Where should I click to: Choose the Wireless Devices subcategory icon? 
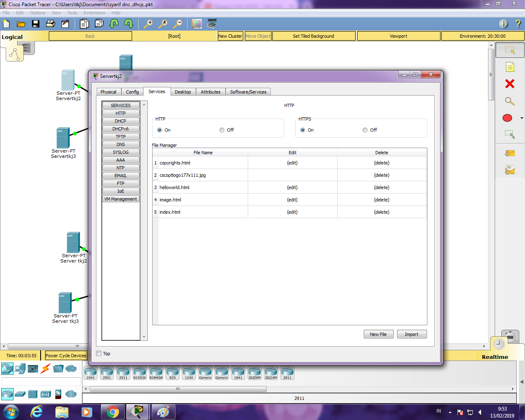[46, 394]
